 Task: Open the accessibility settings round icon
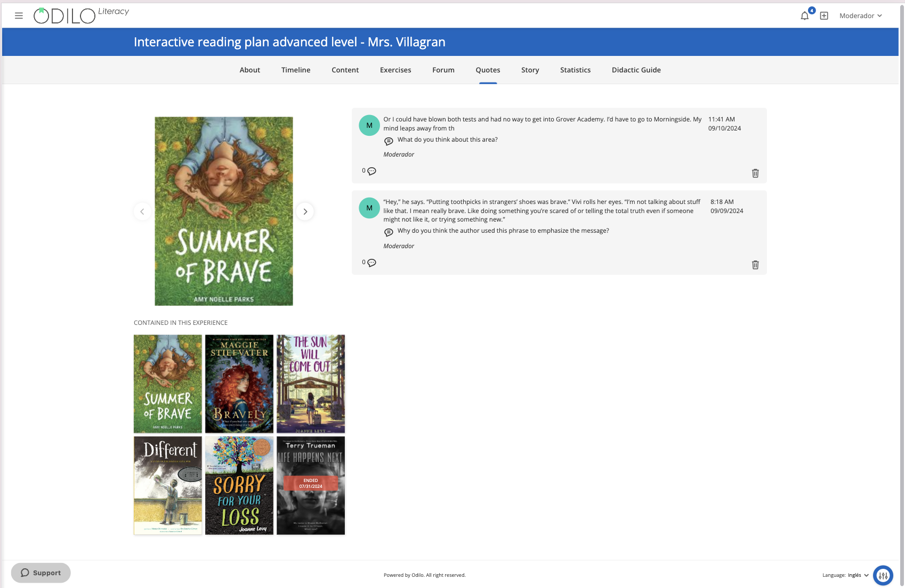[x=883, y=575]
